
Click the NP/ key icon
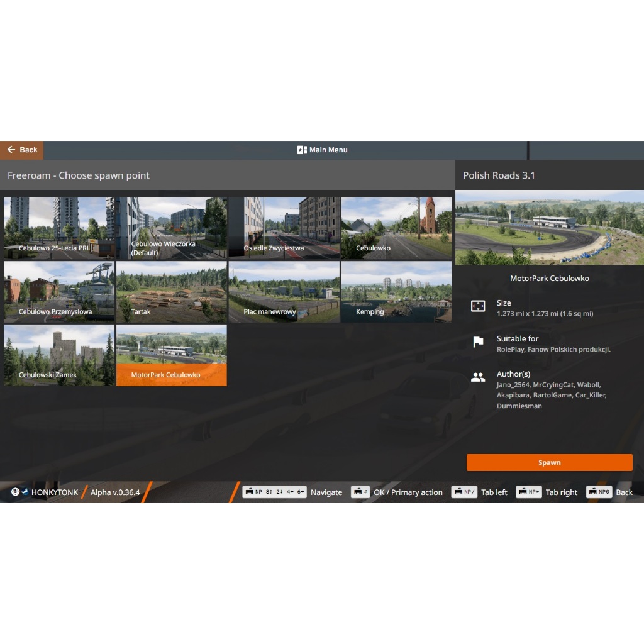click(464, 492)
